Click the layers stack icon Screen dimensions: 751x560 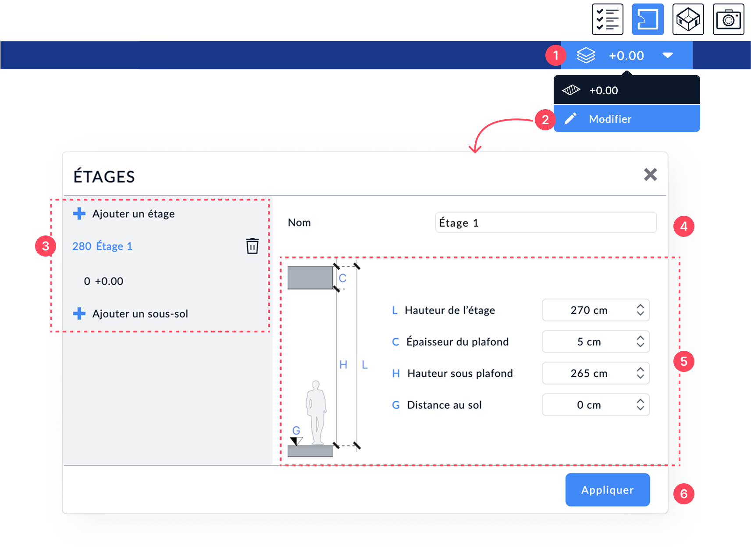586,56
